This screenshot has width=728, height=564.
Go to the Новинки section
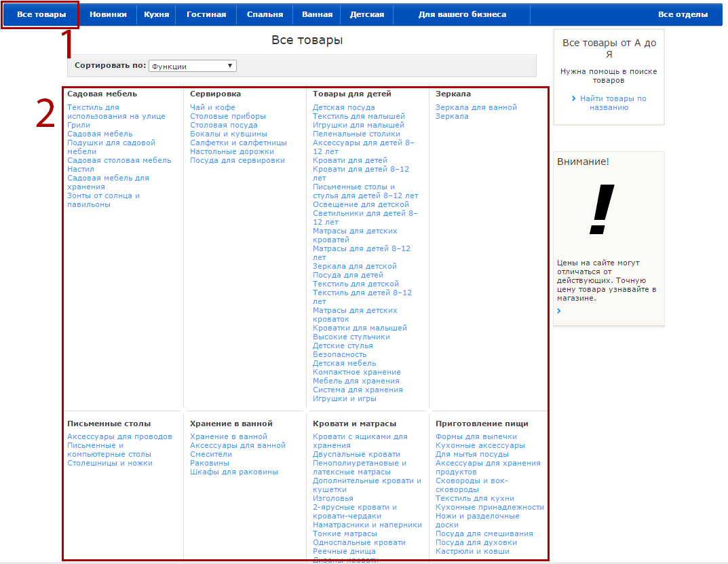pyautogui.click(x=108, y=14)
